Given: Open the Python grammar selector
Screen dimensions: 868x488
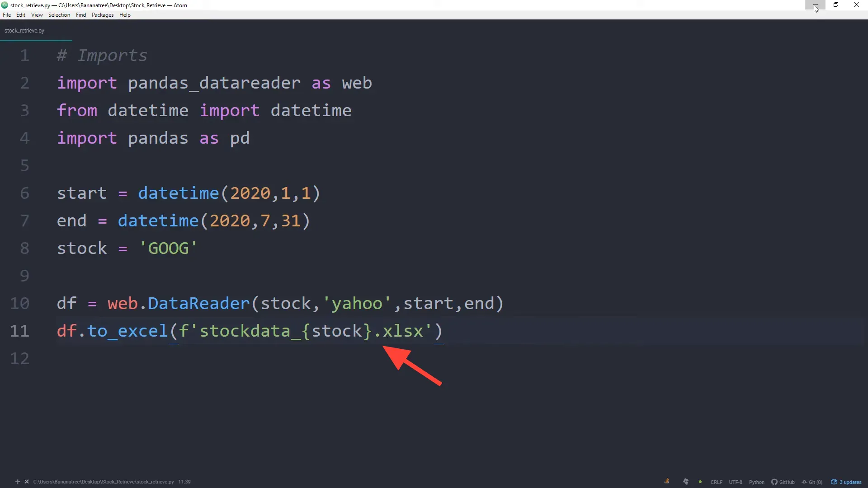Looking at the screenshot, I should 756,482.
